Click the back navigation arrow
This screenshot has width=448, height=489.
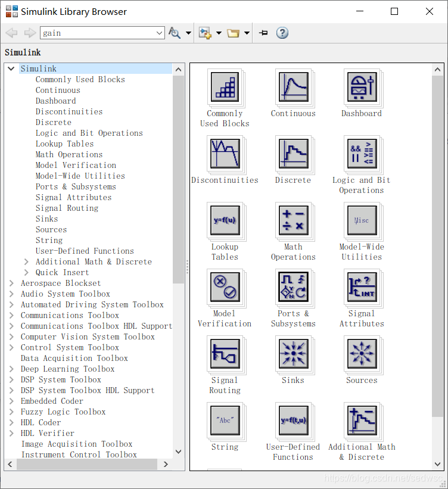coord(12,33)
